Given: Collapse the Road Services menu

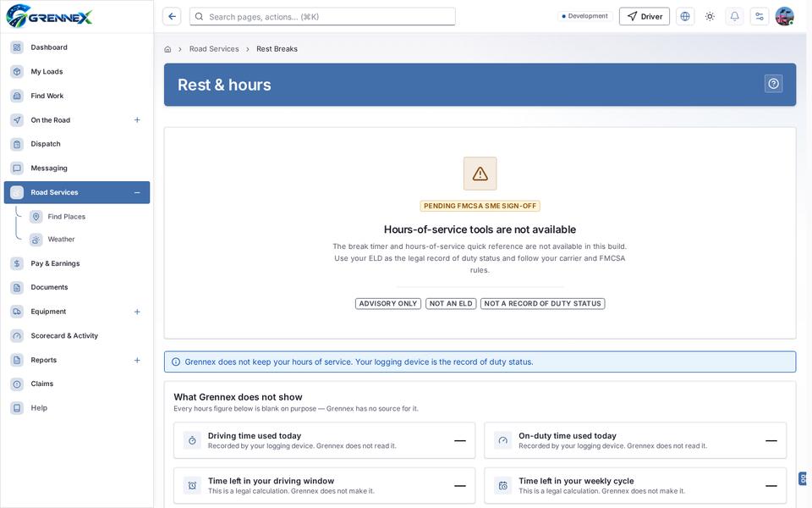Looking at the screenshot, I should click(x=137, y=192).
